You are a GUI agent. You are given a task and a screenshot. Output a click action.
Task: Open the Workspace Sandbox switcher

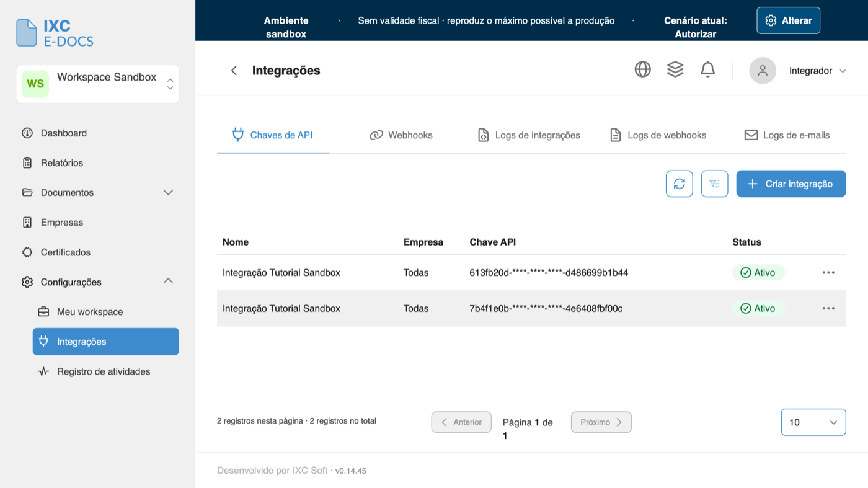(97, 84)
